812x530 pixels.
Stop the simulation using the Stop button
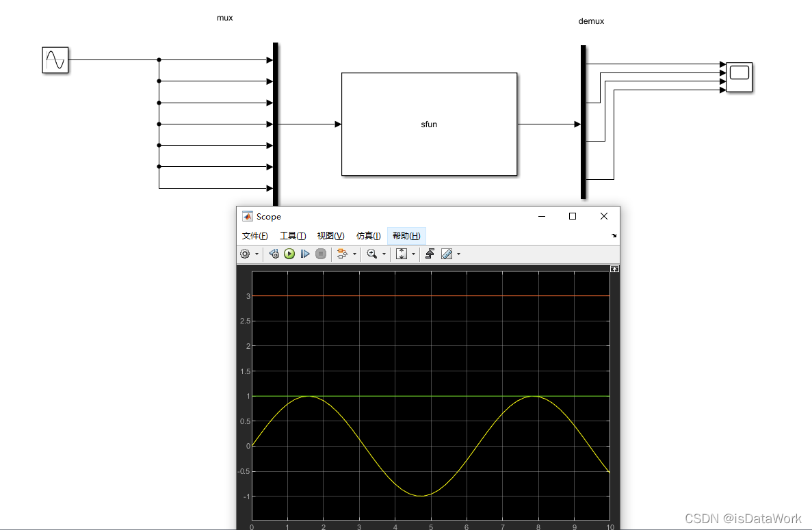tap(321, 254)
